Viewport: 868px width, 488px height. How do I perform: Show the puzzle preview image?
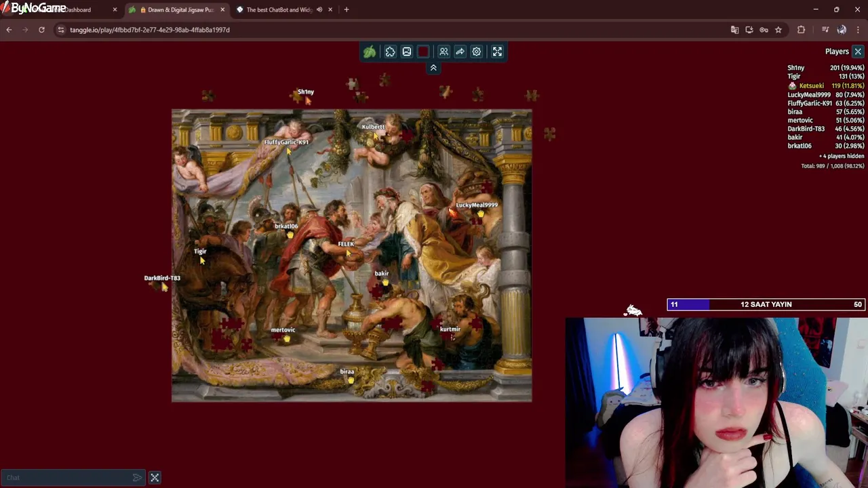point(407,52)
